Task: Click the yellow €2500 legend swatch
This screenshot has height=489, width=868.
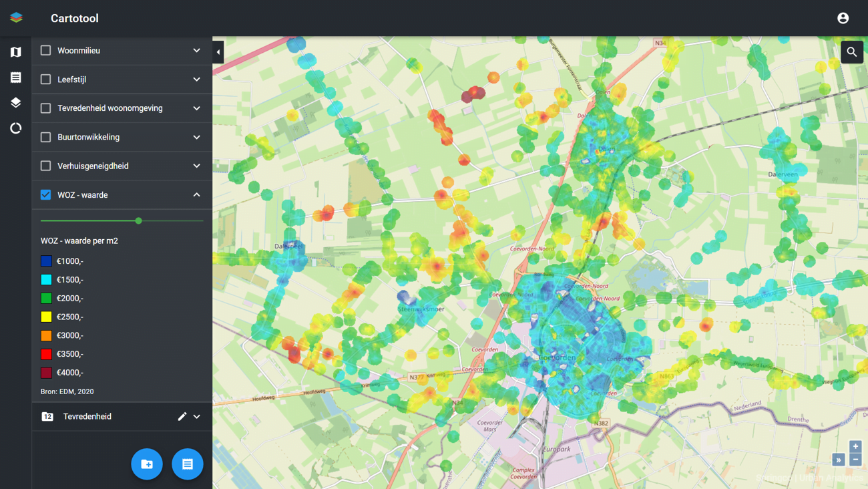Action: 46,317
